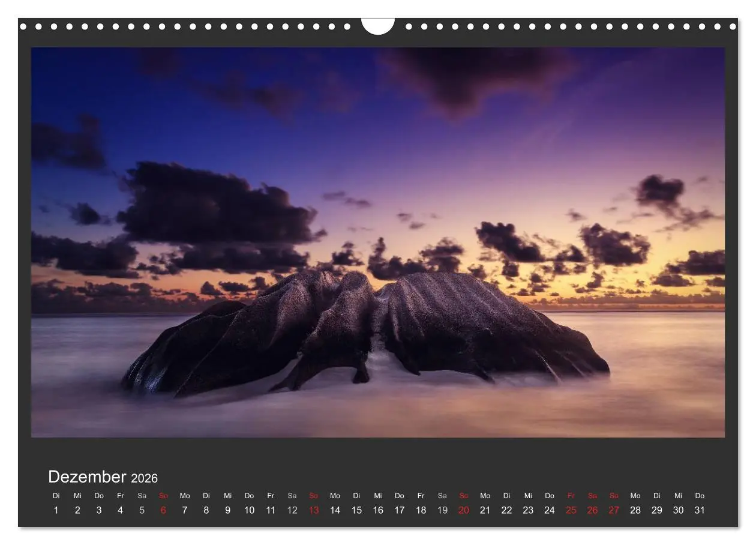This screenshot has width=756, height=545.
Task: Click the red So label above 6
Action: coord(163,496)
